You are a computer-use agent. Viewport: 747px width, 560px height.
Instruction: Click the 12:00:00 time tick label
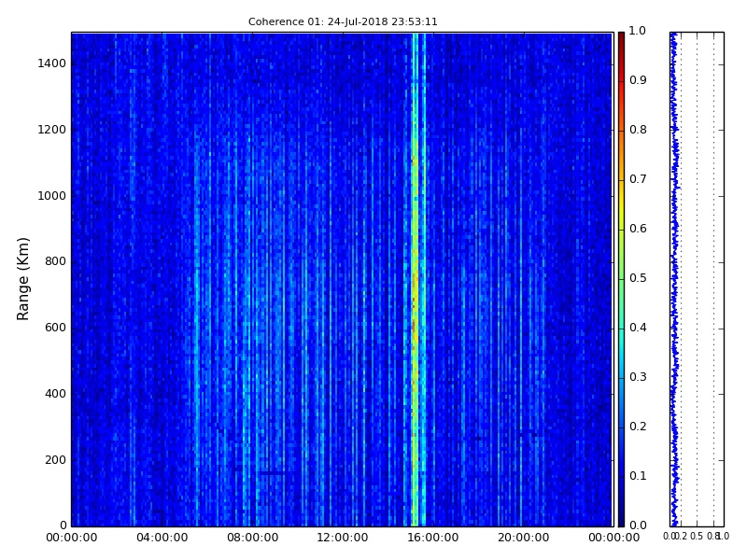click(343, 538)
